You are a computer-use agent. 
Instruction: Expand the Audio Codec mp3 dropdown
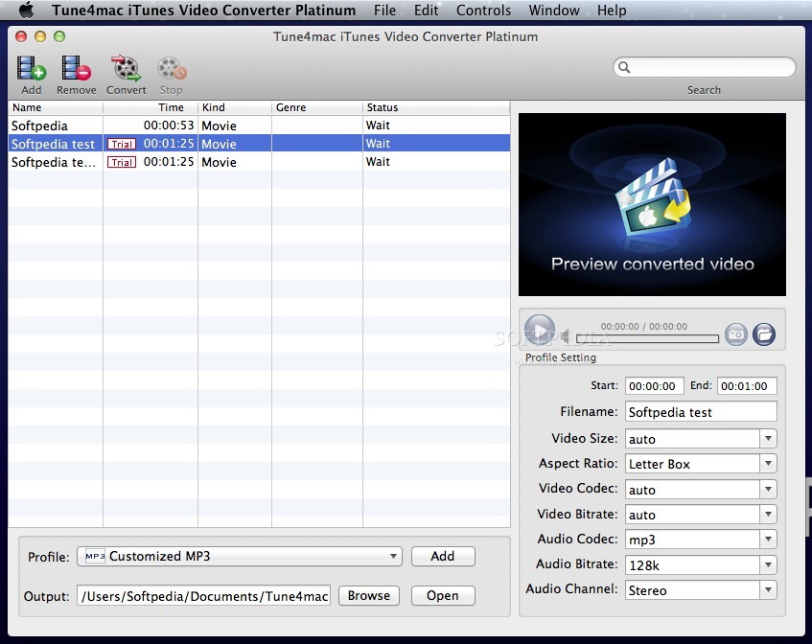[769, 539]
